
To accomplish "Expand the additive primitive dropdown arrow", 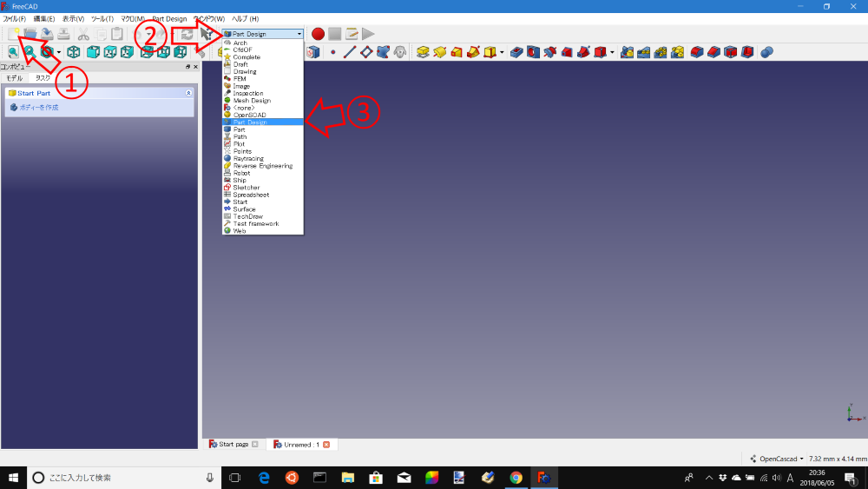I will coord(502,53).
